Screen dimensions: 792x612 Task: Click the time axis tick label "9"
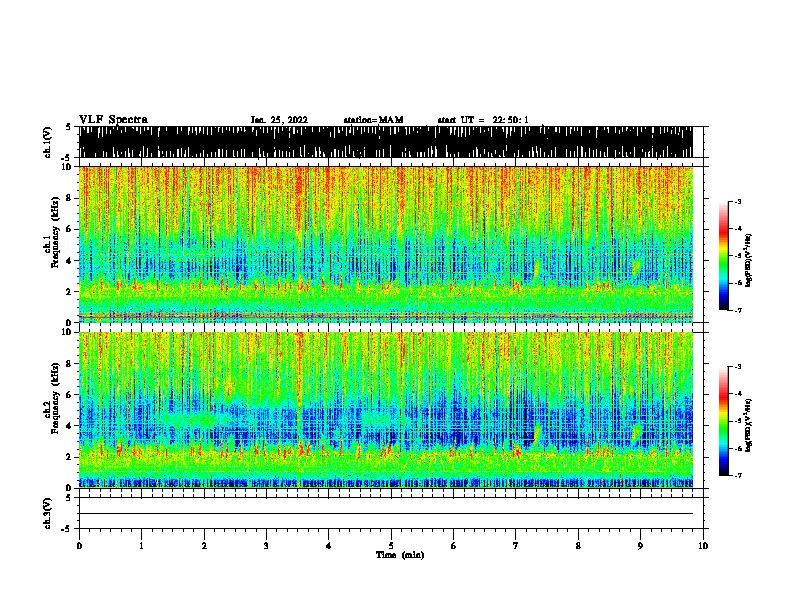[640, 546]
